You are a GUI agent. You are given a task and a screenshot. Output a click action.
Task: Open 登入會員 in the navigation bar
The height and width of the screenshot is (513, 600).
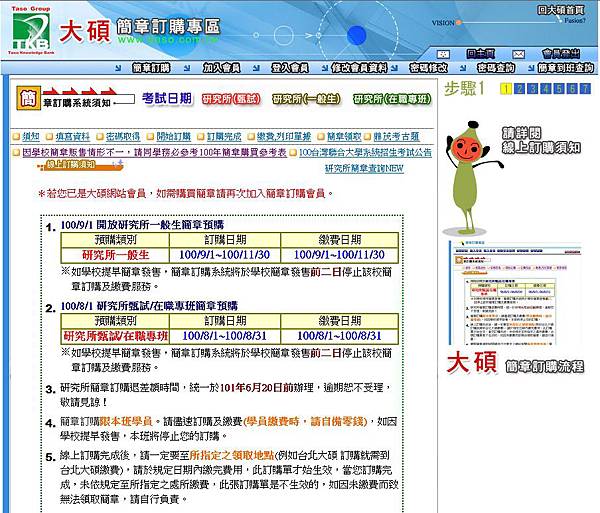click(290, 68)
